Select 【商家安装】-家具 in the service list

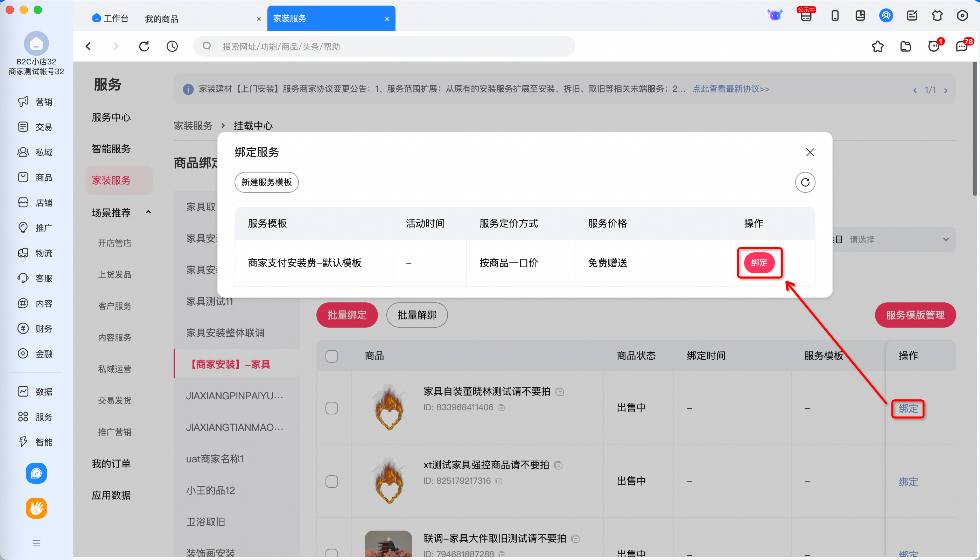click(237, 363)
